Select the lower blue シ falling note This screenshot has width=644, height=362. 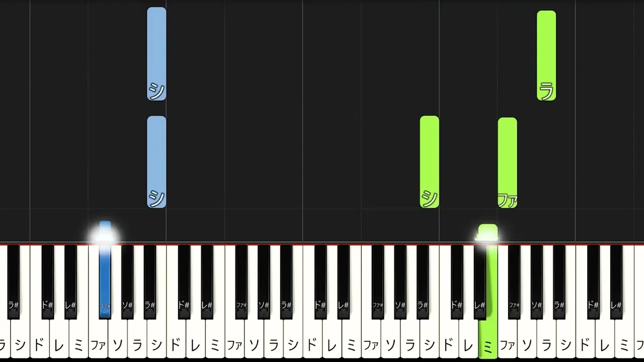(x=156, y=162)
